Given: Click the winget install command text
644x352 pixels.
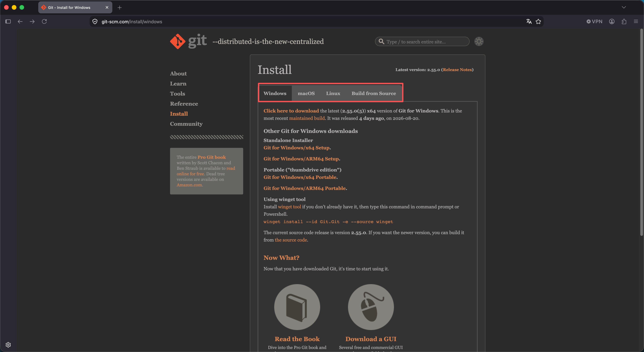Looking at the screenshot, I should [328, 222].
